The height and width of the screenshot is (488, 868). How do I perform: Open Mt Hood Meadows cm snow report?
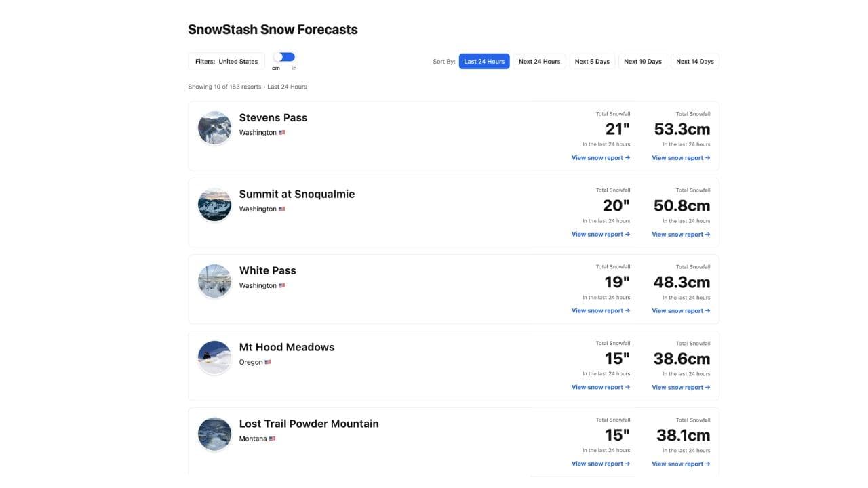click(x=681, y=388)
